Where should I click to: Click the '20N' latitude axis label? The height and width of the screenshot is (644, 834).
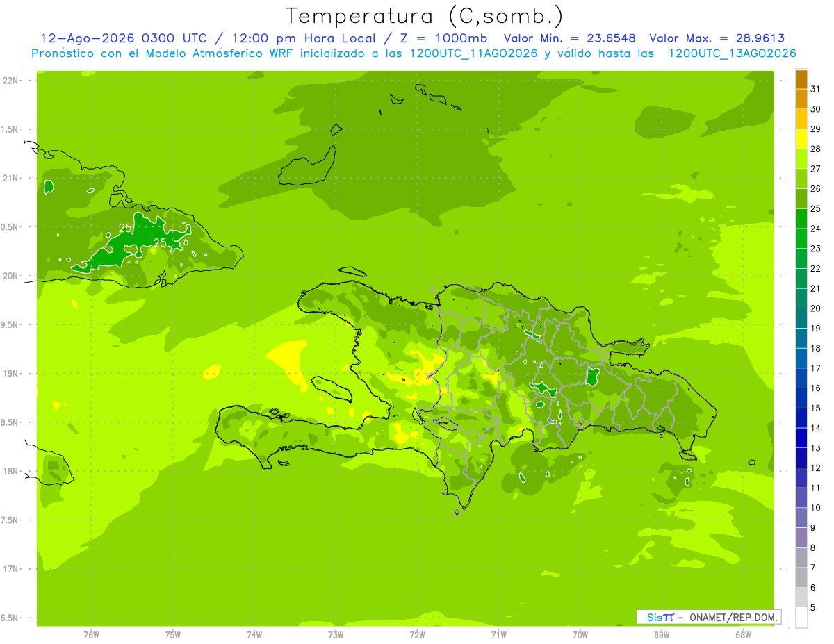10,276
